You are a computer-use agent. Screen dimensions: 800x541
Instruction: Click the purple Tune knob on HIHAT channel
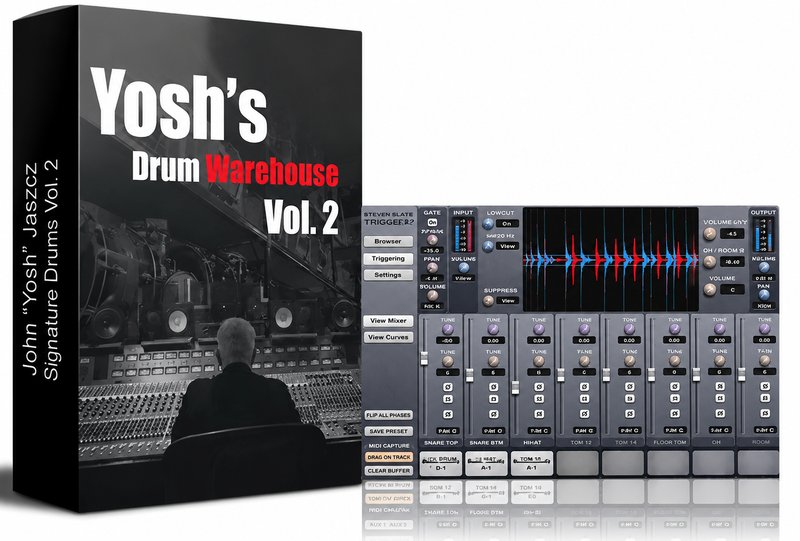click(539, 329)
